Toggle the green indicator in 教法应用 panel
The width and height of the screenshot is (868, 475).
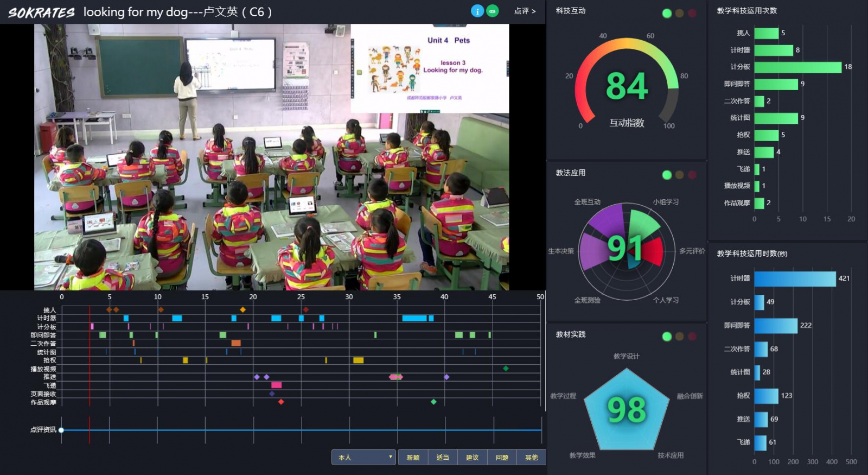[667, 175]
